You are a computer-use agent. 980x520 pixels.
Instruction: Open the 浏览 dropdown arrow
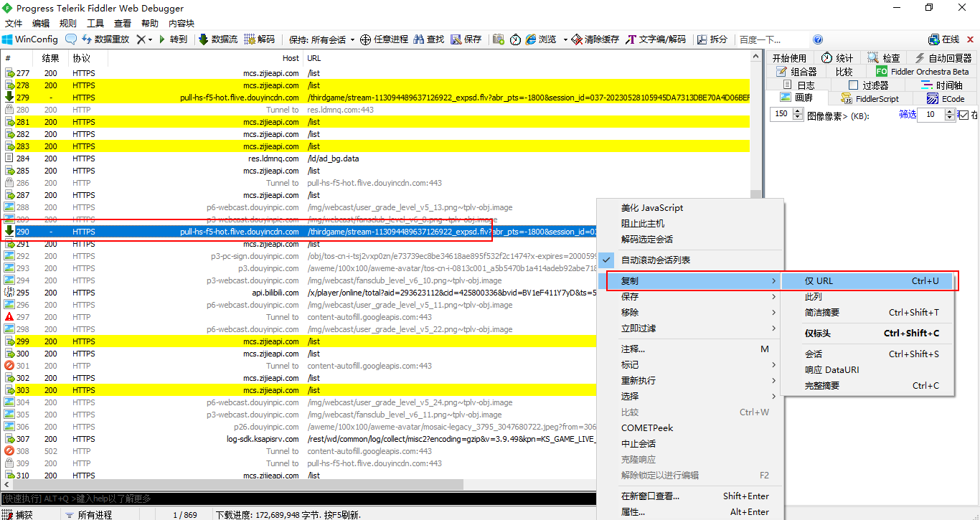point(565,39)
